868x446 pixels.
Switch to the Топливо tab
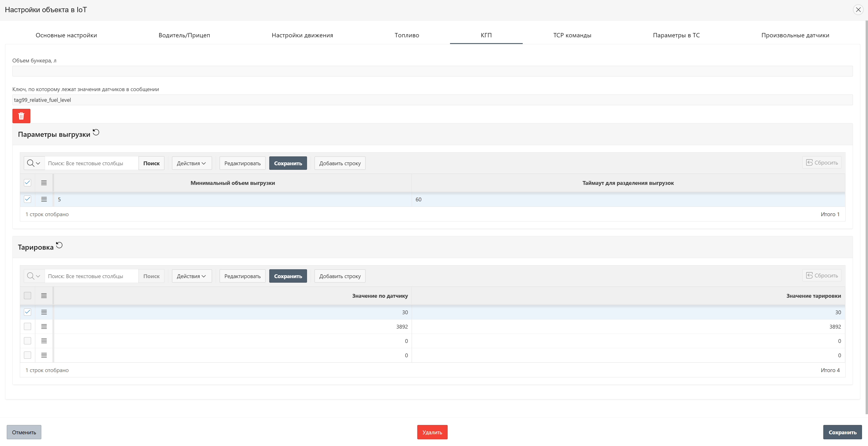407,35
